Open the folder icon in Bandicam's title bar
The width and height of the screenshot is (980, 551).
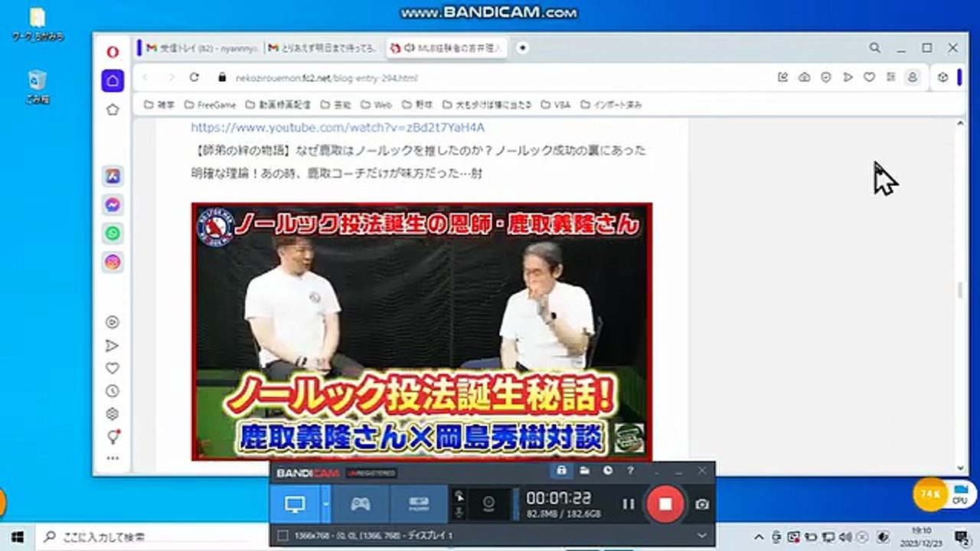click(x=584, y=470)
